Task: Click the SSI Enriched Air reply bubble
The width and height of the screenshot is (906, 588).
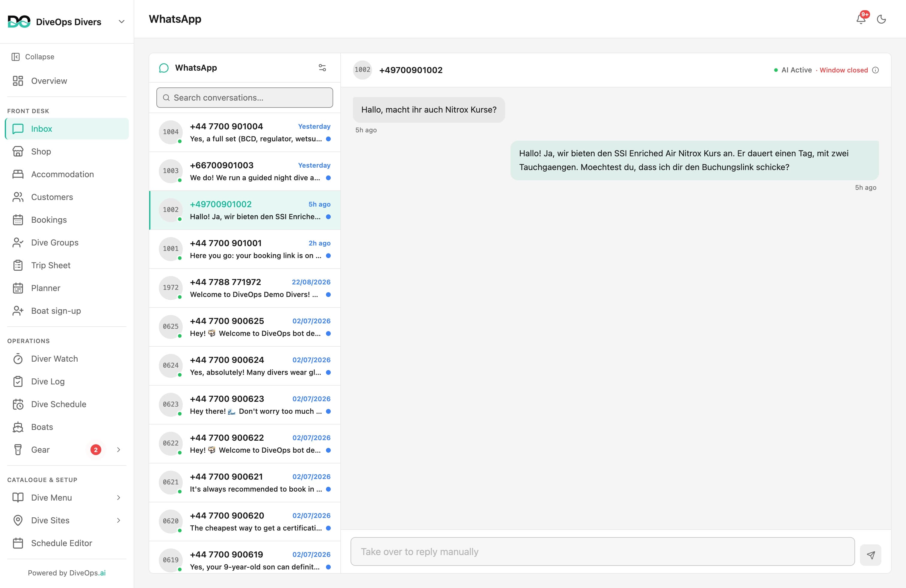Action: [x=694, y=160]
